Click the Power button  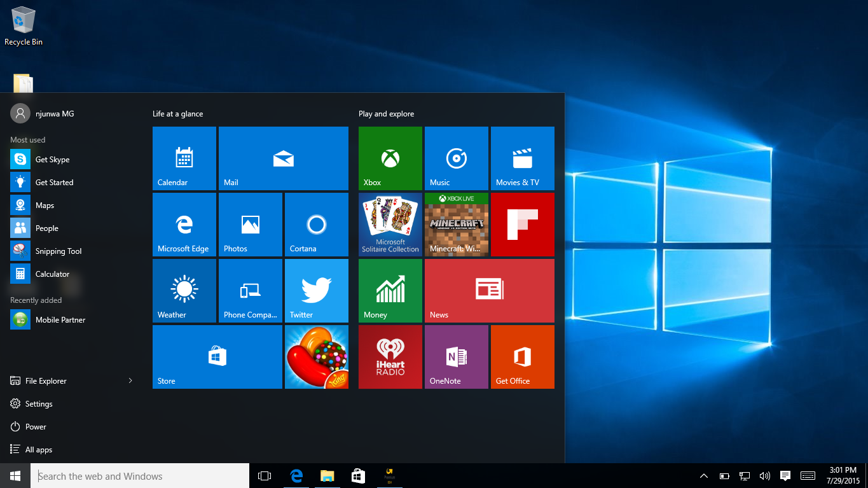click(x=36, y=426)
